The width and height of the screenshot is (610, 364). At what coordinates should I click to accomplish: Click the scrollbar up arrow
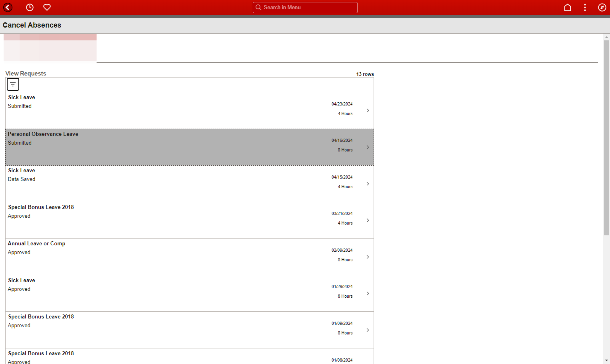pyautogui.click(x=606, y=37)
